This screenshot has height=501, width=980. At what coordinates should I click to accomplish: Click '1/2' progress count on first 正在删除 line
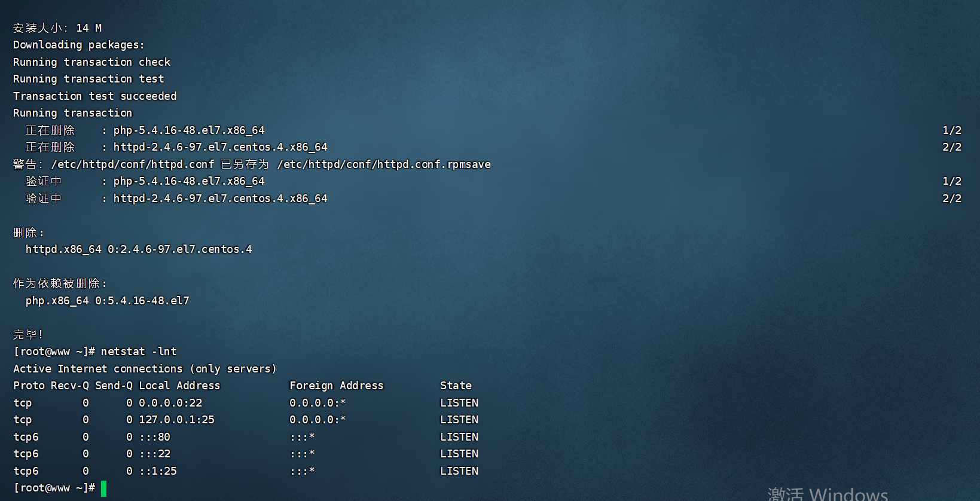pyautogui.click(x=952, y=130)
